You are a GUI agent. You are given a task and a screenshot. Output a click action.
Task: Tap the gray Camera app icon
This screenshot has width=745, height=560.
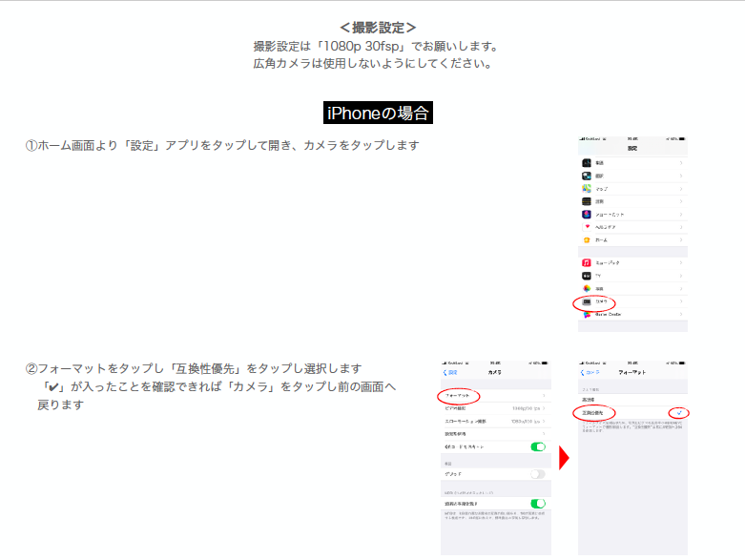coord(587,301)
